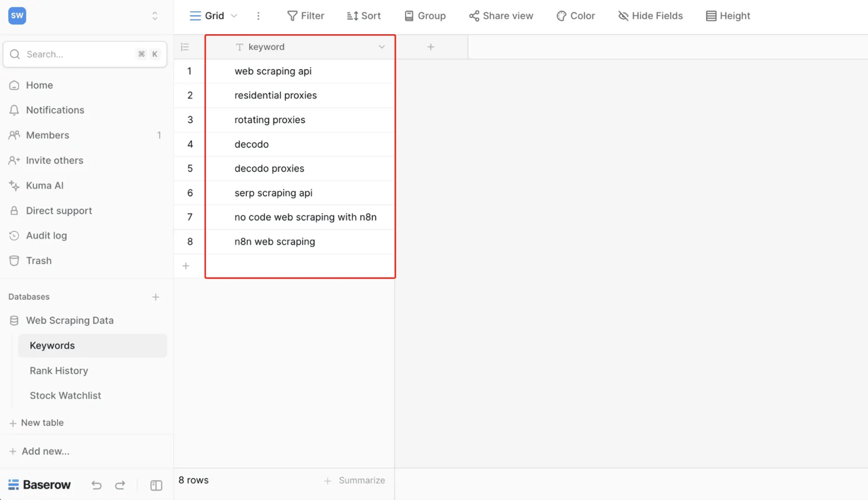
Task: Open the Color row decorator
Action: [x=576, y=16]
